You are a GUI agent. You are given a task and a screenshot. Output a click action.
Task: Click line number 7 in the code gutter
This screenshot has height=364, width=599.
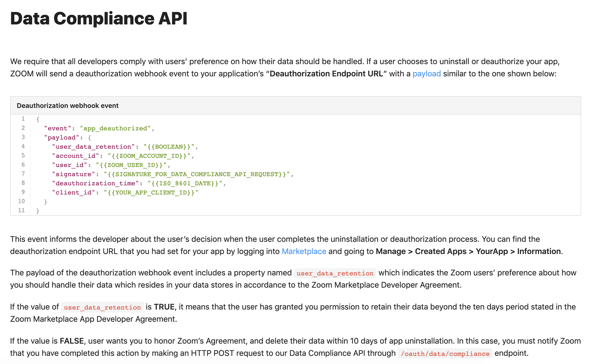pyautogui.click(x=23, y=174)
